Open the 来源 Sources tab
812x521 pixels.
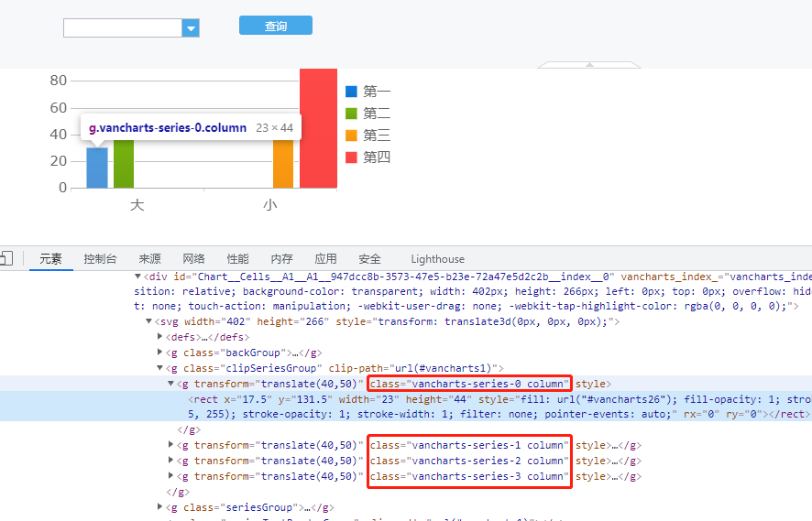coord(149,259)
